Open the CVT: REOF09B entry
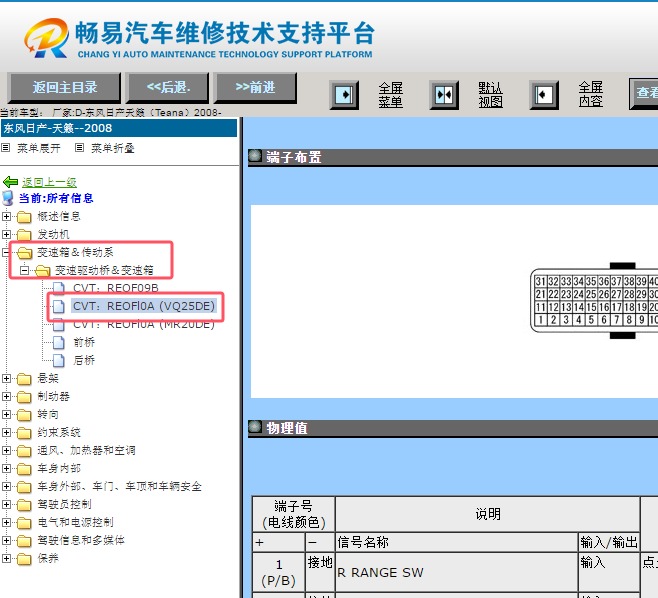 click(x=115, y=288)
